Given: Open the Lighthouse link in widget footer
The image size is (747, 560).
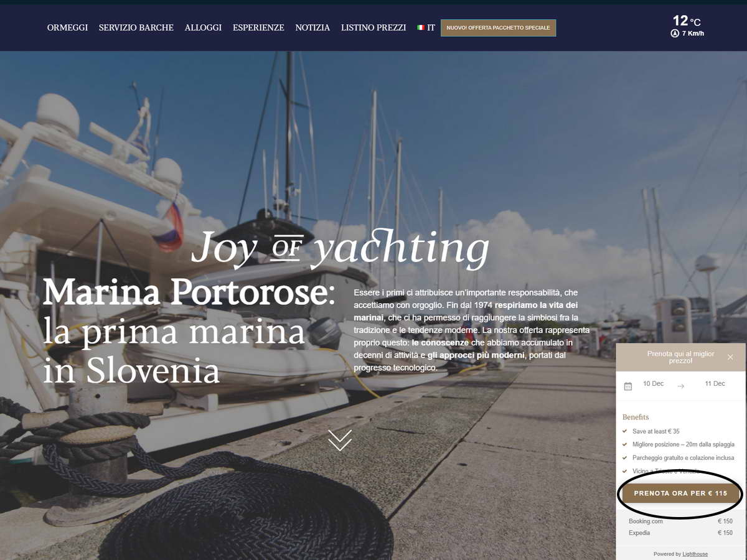Looking at the screenshot, I should point(695,554).
